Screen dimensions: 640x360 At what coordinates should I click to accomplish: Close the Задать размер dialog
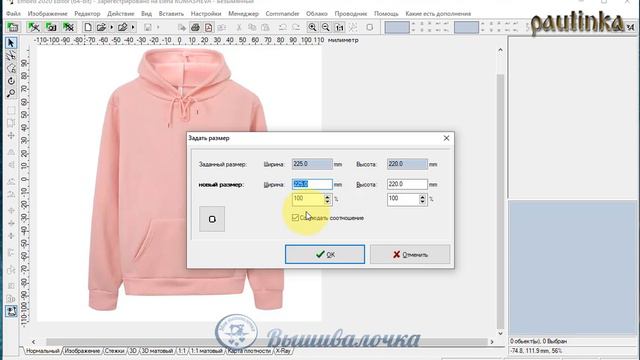446,138
